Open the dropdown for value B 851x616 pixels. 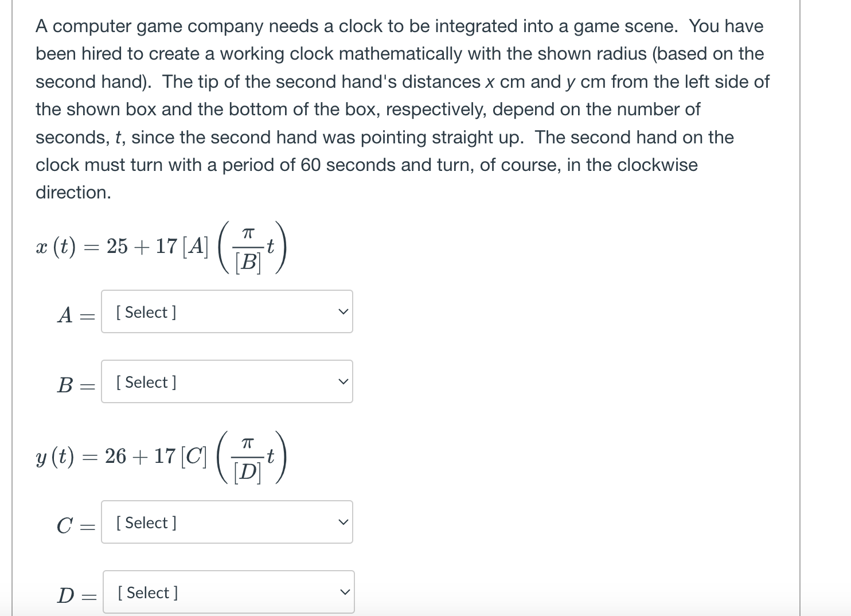pyautogui.click(x=227, y=381)
